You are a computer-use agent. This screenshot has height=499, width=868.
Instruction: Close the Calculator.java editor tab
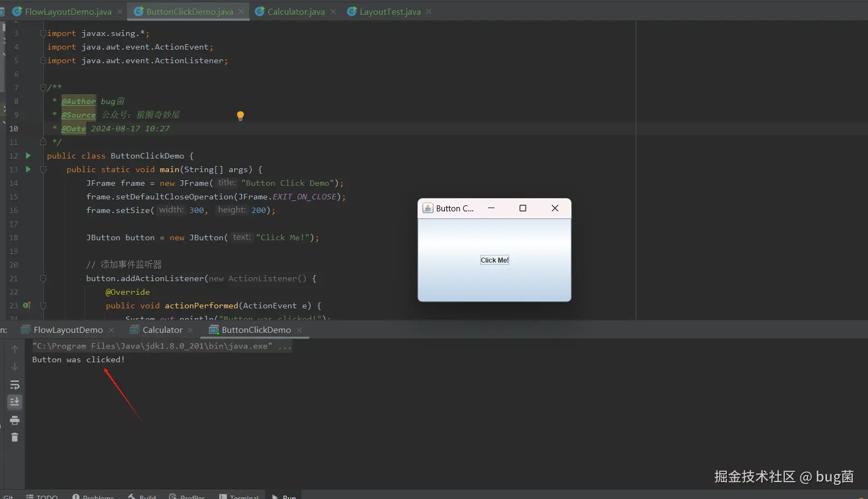333,11
